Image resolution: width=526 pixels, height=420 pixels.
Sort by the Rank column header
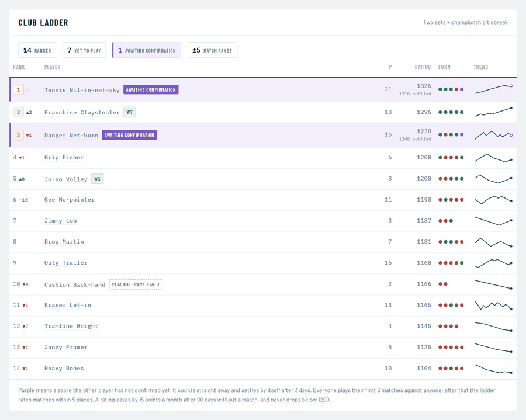(19, 67)
